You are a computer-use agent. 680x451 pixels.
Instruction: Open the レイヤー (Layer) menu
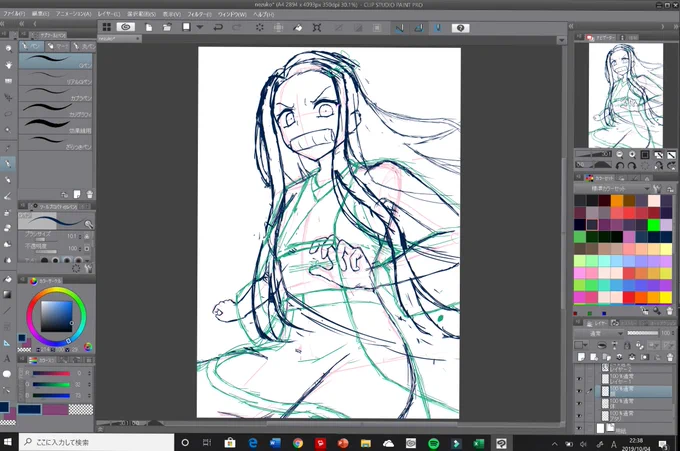click(109, 14)
